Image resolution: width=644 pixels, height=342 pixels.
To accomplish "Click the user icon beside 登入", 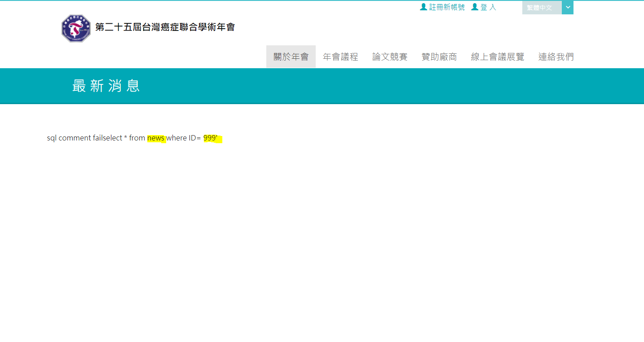I will point(475,7).
